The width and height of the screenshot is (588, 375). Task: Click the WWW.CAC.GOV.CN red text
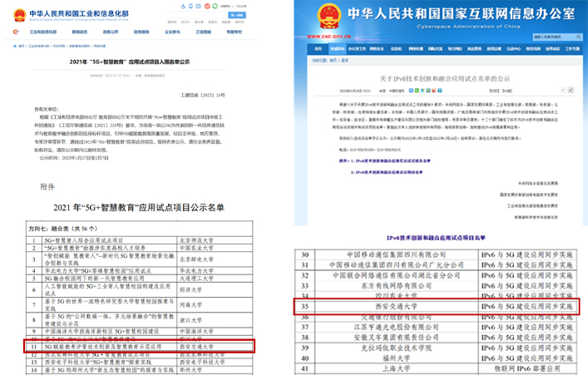click(329, 37)
